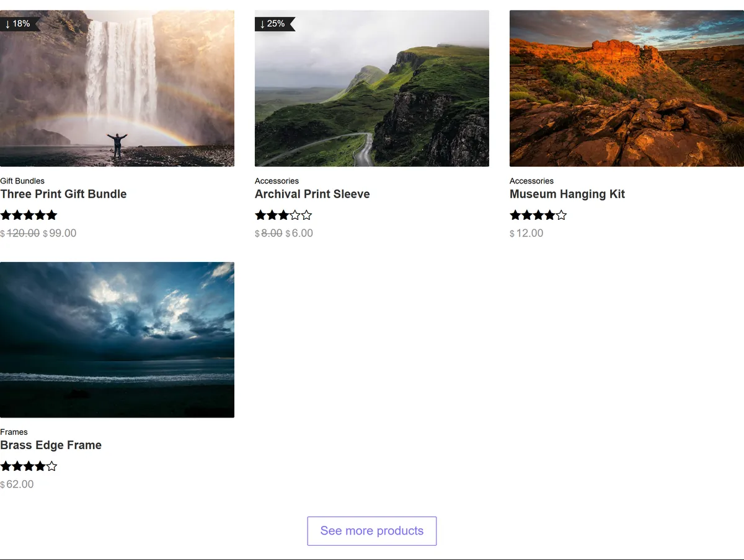Click the four-star rating under Museum Hanging Kit

point(538,215)
